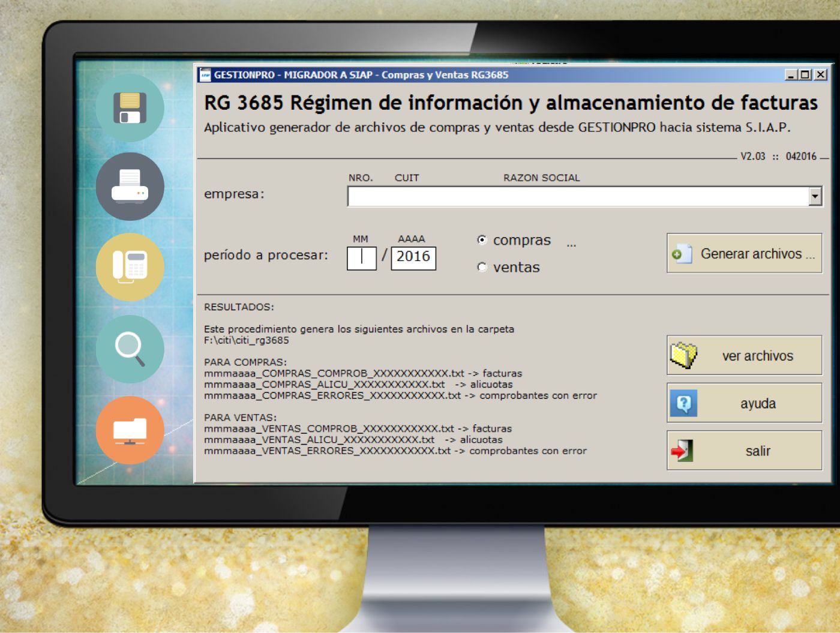Click the CUIT column label
The image size is (840, 633).
pyautogui.click(x=407, y=178)
